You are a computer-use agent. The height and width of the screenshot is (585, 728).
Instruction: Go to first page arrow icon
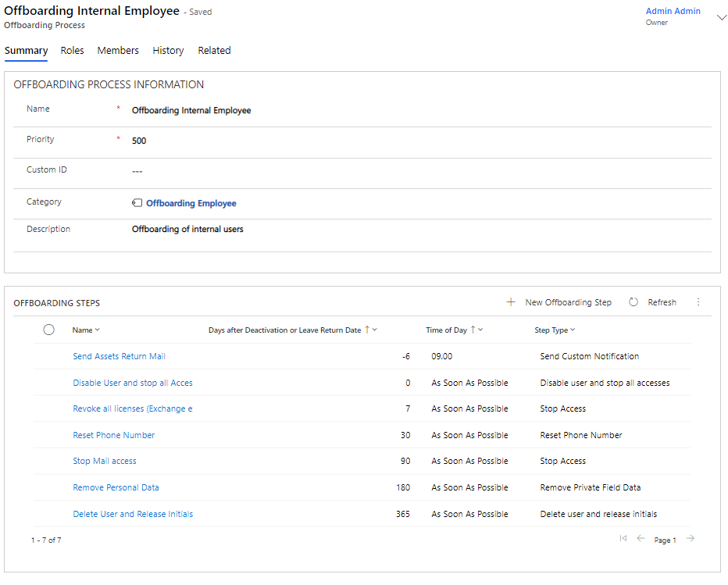(x=623, y=539)
